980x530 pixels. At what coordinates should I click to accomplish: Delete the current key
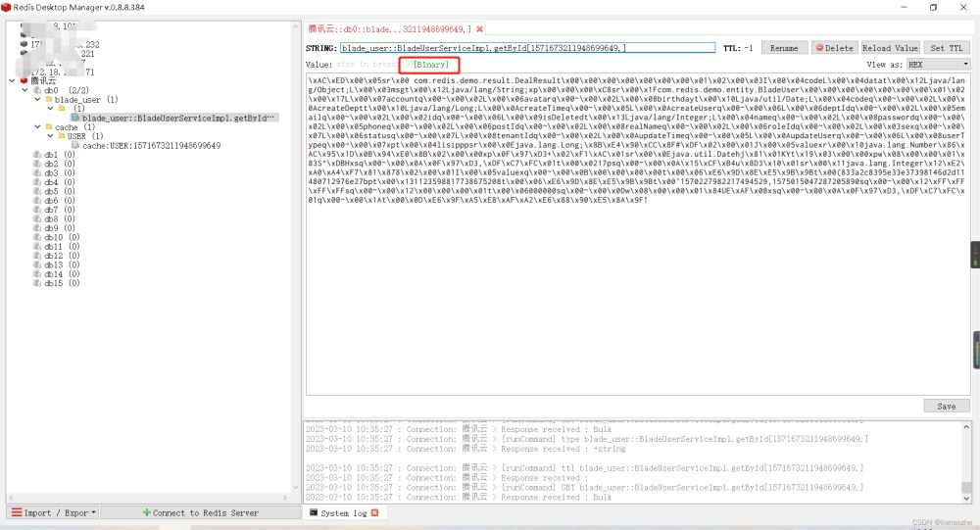coord(834,48)
